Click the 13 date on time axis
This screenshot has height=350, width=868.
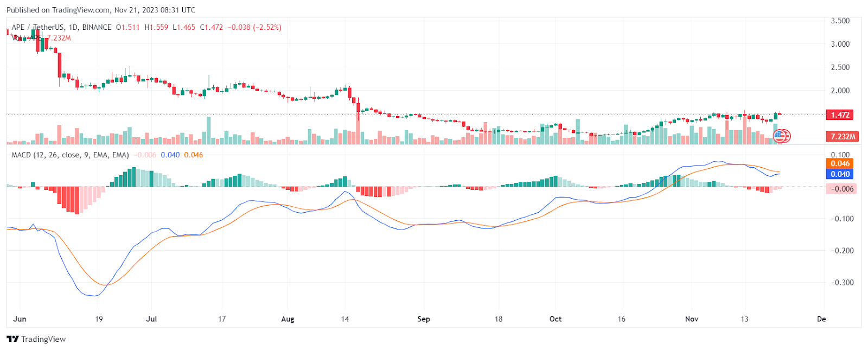[744, 319]
